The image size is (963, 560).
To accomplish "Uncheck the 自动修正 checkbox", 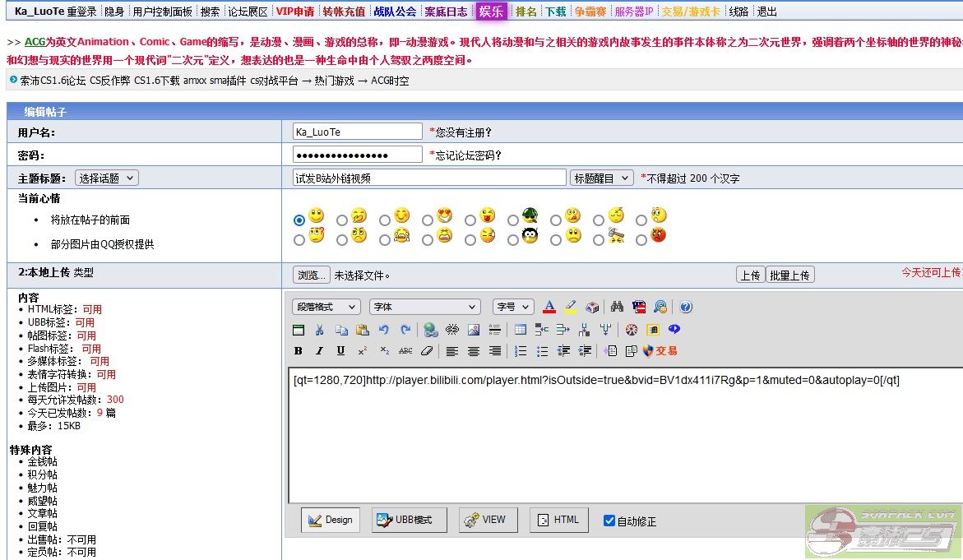I will (x=609, y=521).
